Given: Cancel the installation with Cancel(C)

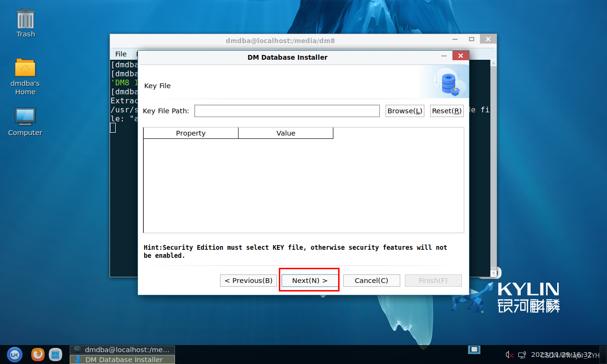Looking at the screenshot, I should click(x=371, y=281).
